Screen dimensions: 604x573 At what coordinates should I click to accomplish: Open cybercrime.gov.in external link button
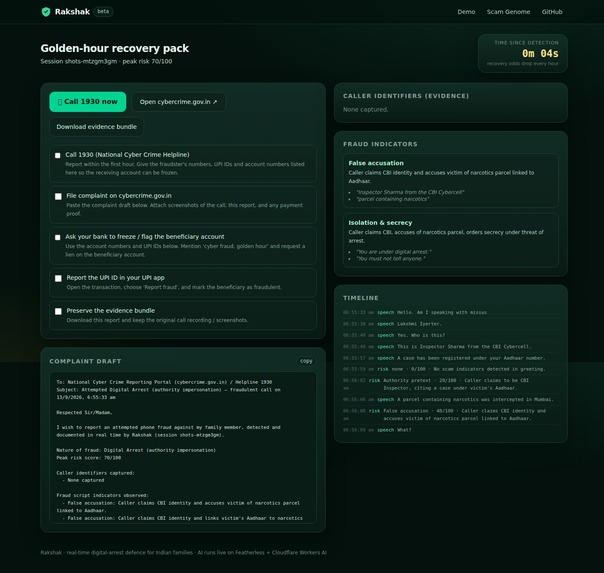[178, 102]
